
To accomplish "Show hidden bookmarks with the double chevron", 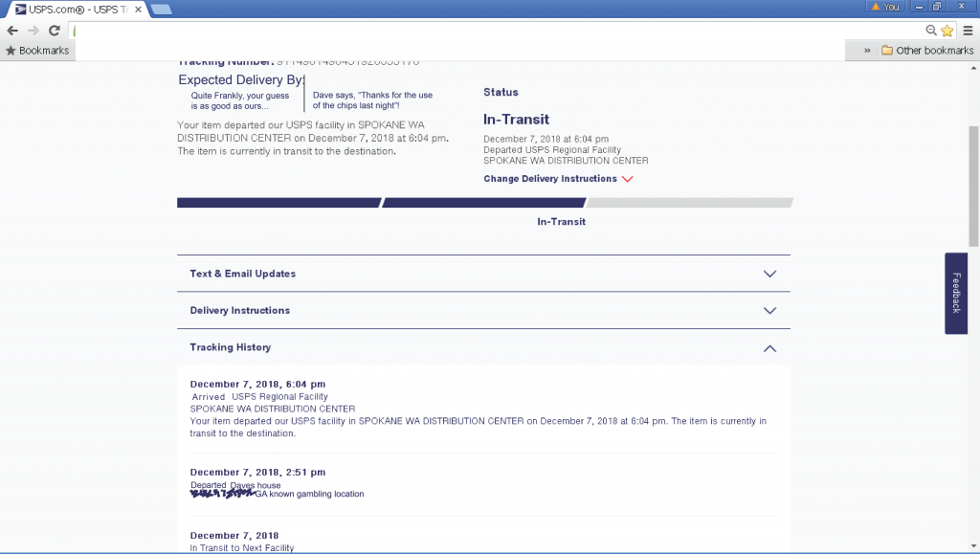I will (x=867, y=51).
